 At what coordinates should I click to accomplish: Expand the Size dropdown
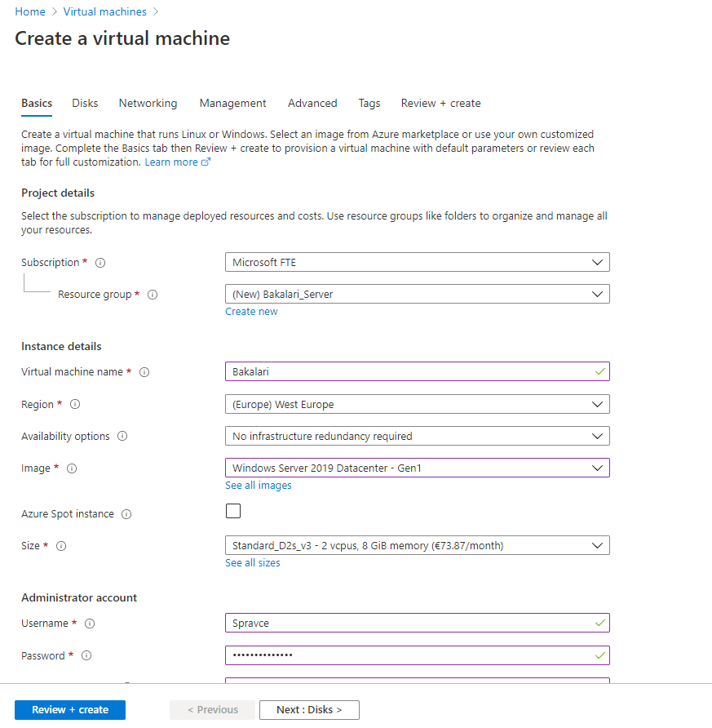417,545
